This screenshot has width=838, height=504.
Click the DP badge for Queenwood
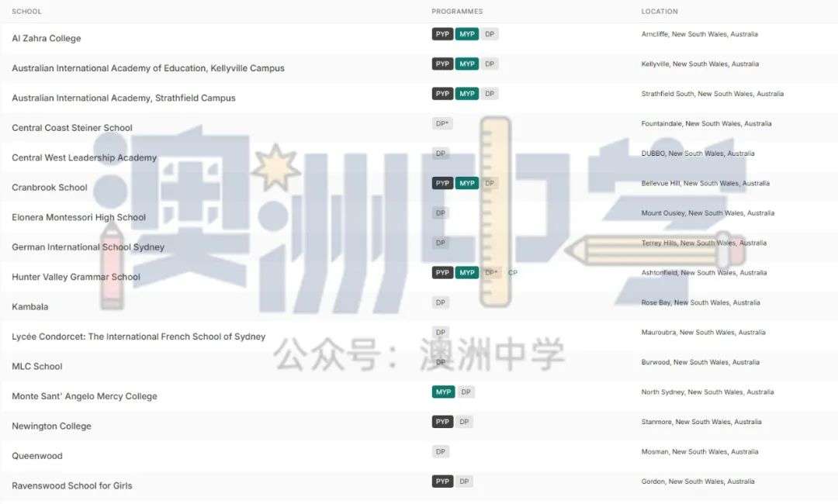(441, 452)
